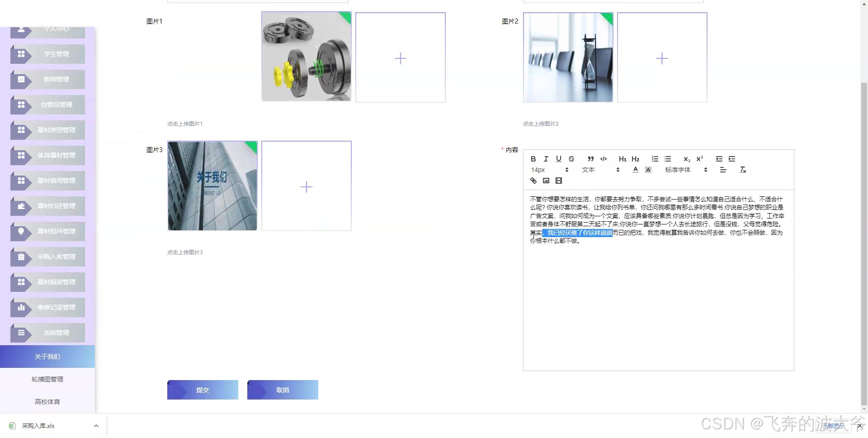This screenshot has width=868, height=438.
Task: Apply italic formatting in the editor
Action: tap(546, 159)
